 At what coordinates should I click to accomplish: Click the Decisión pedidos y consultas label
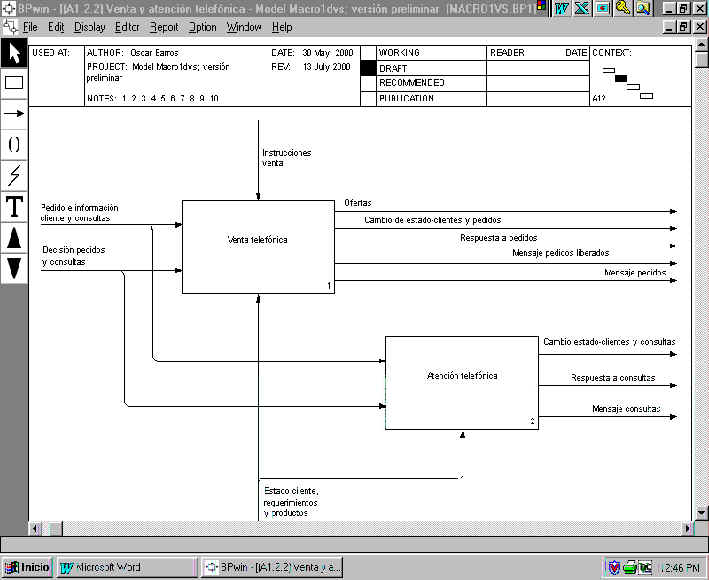(74, 256)
